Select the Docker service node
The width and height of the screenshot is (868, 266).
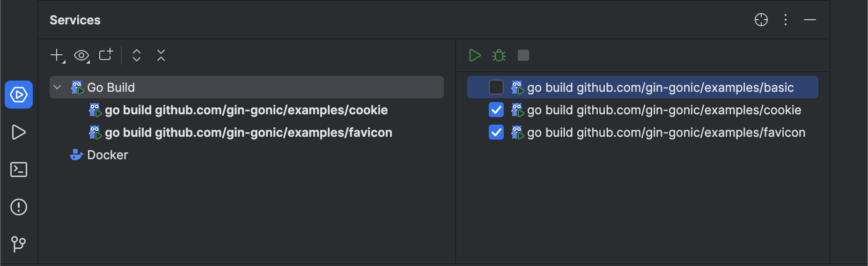(107, 155)
